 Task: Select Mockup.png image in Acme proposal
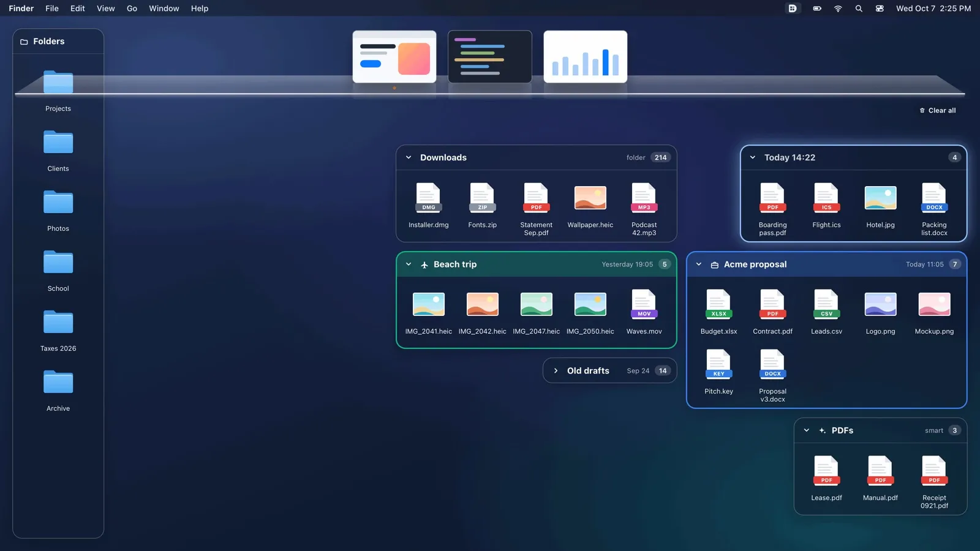point(934,304)
